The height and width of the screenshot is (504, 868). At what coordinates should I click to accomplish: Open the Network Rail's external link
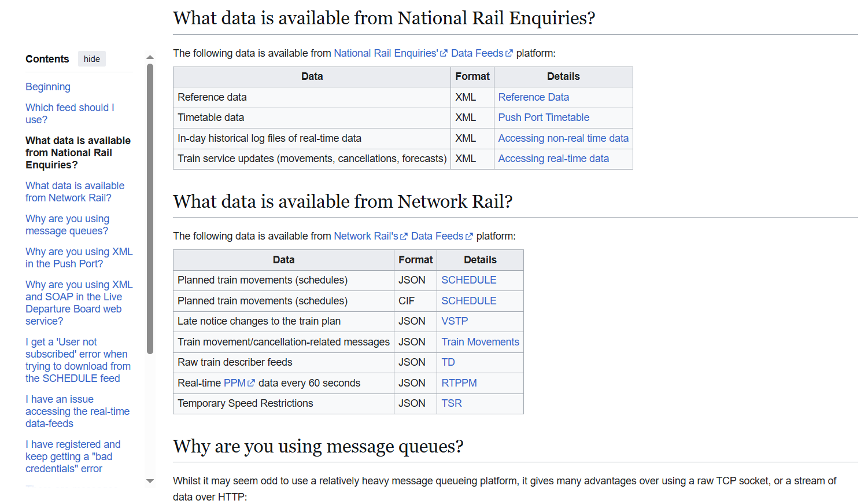coord(366,236)
